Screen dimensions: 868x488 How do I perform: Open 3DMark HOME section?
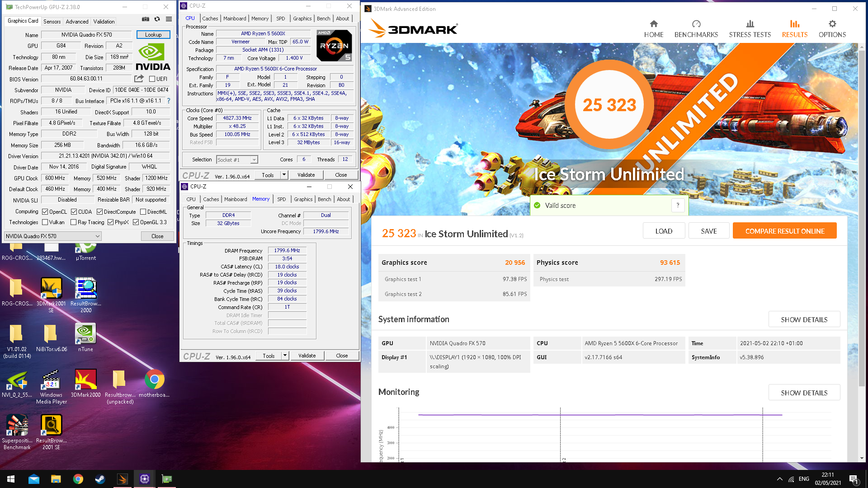coord(654,29)
